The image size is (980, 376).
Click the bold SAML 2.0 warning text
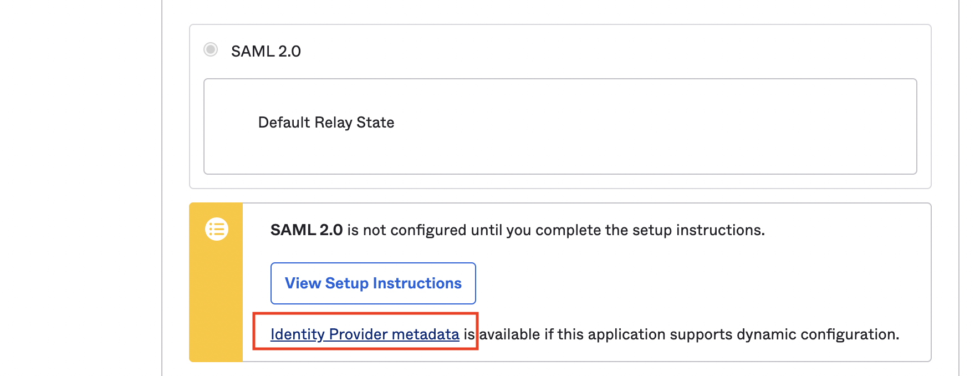pos(306,230)
